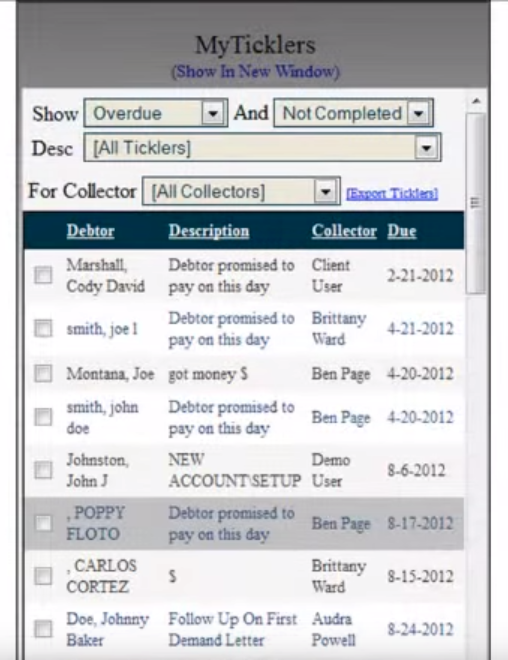Toggle the POPPY FLOTO row checkbox
This screenshot has width=508, height=660.
(43, 523)
